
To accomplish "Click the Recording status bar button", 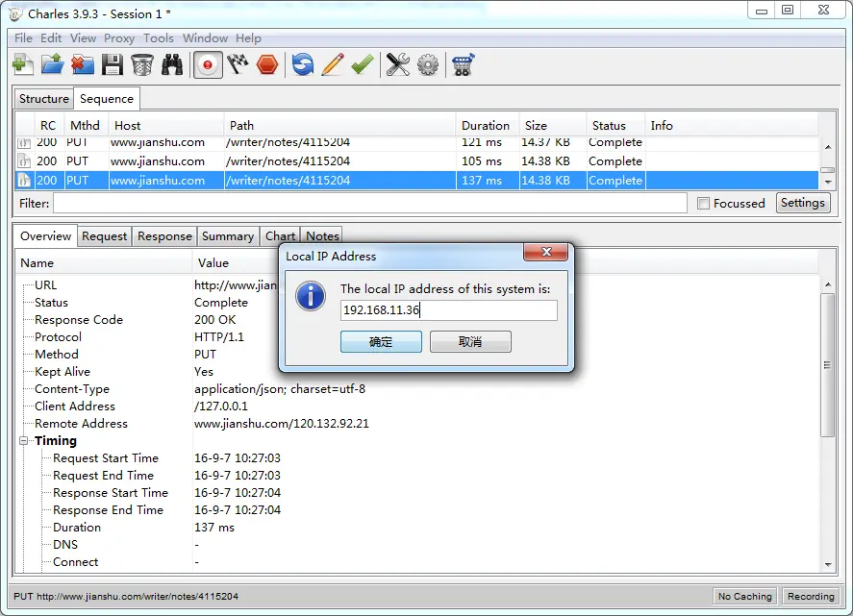I will tap(811, 597).
